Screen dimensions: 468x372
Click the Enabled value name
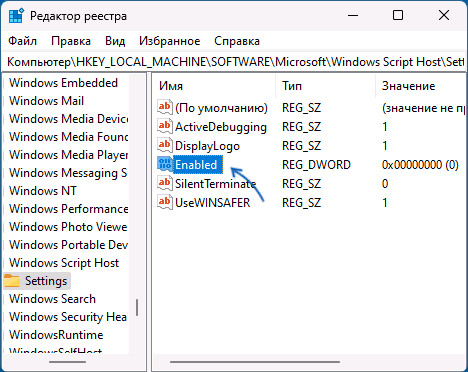pos(198,164)
